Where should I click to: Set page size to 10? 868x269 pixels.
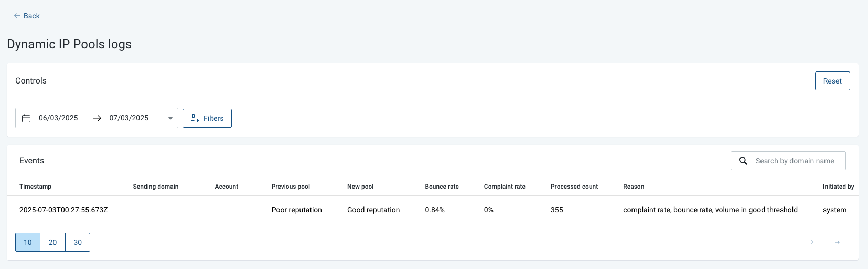[28, 242]
